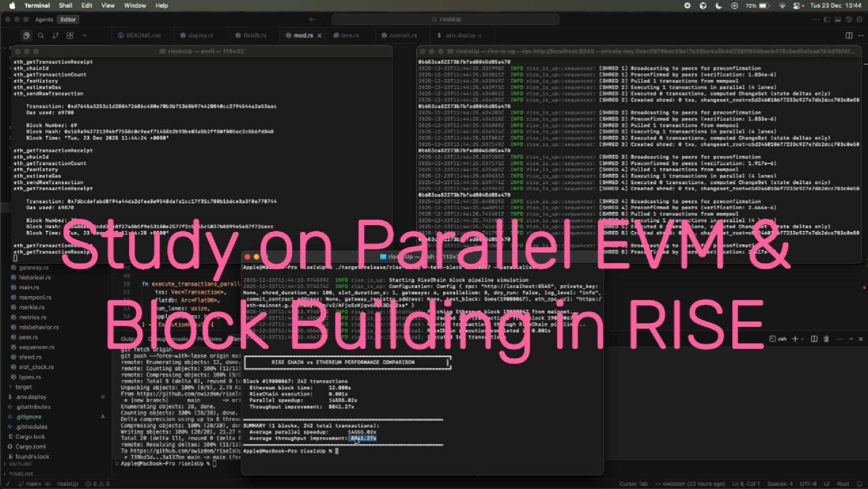
Task: Click the back navigation arrow
Action: tap(312, 19)
